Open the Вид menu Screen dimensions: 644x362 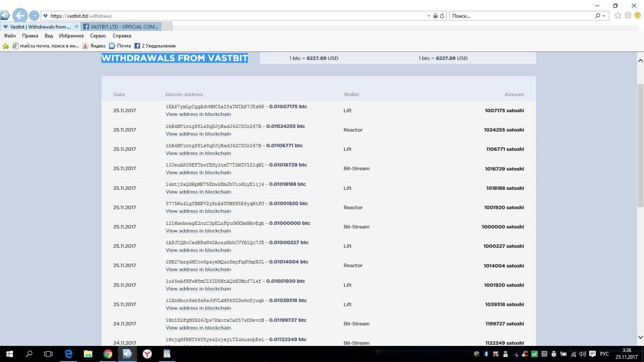pos(49,36)
